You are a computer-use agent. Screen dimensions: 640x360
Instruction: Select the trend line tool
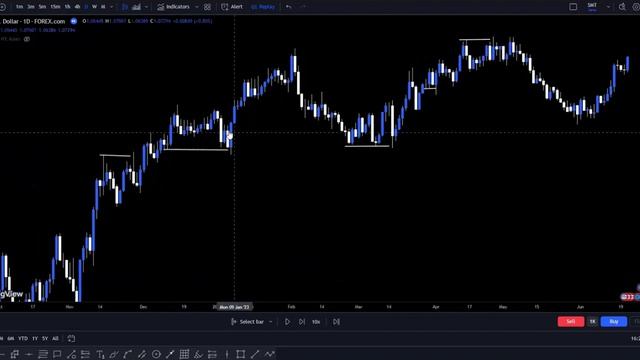point(255,354)
